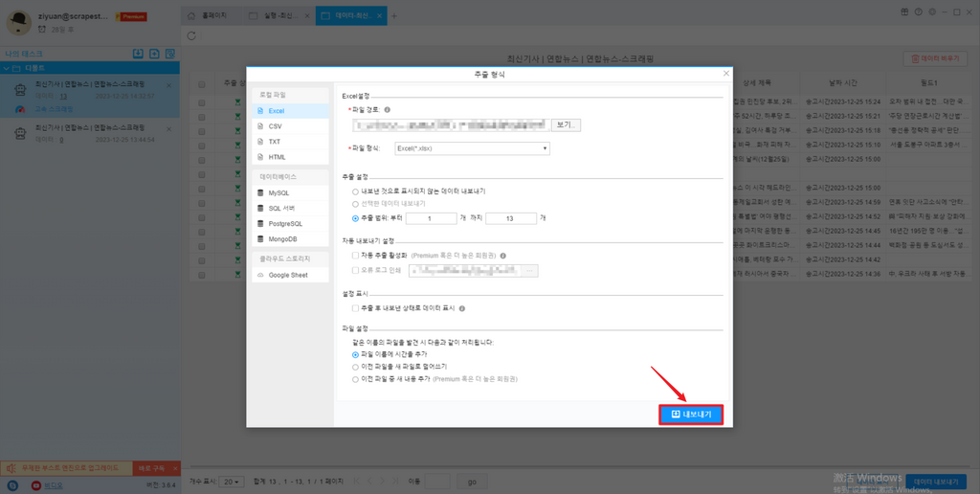Click the ellipsis button beside 오류 로그 path

529,271
